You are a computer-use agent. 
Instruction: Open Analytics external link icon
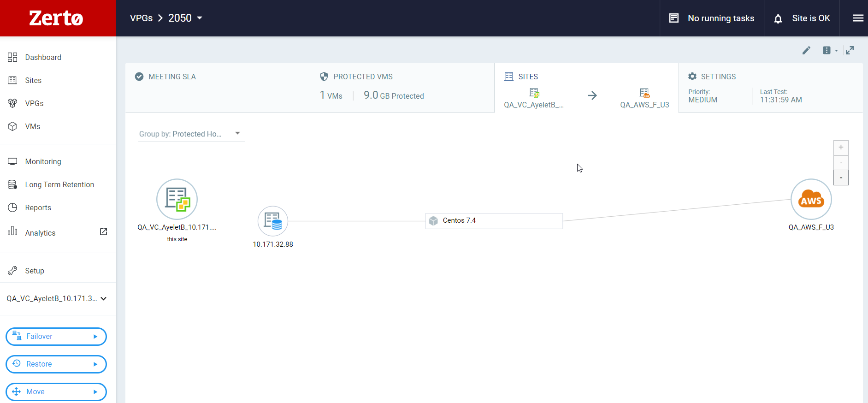click(x=104, y=231)
